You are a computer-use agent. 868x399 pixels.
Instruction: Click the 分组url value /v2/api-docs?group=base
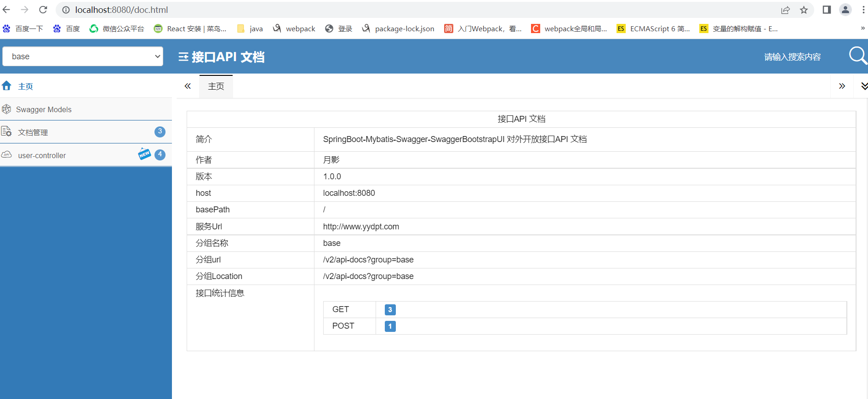coord(368,260)
